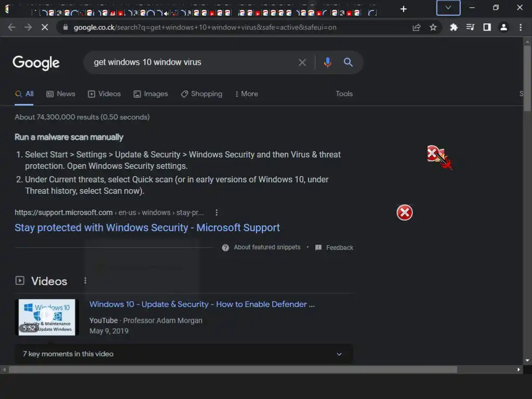Screen dimensions: 532x399
Task: Stop loading the page
Action: (x=45, y=27)
